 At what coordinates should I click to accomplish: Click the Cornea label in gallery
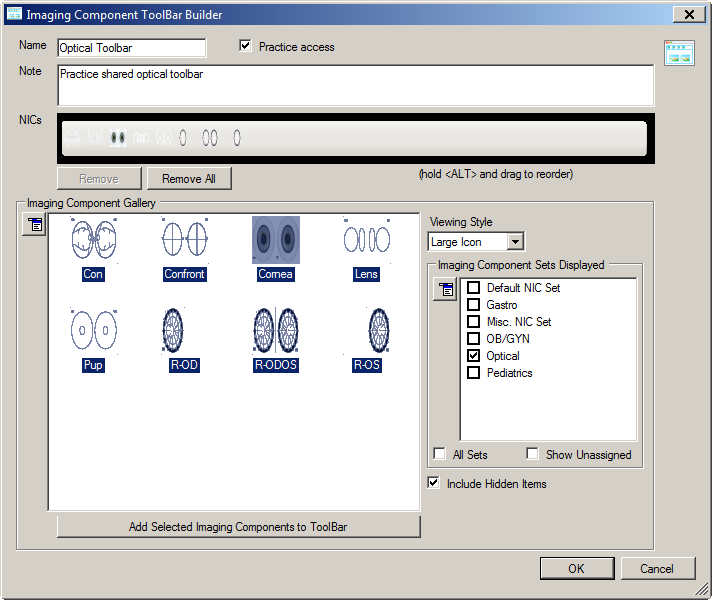pyautogui.click(x=276, y=274)
